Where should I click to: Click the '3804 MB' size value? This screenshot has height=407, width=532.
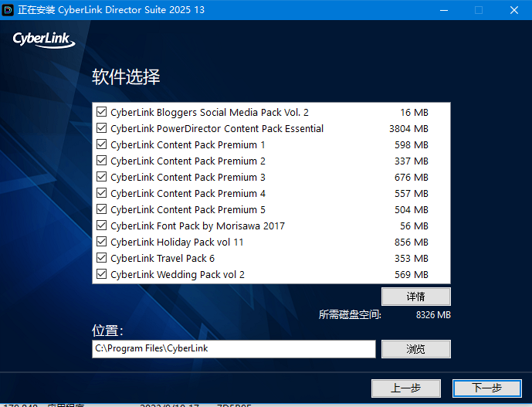click(x=408, y=129)
